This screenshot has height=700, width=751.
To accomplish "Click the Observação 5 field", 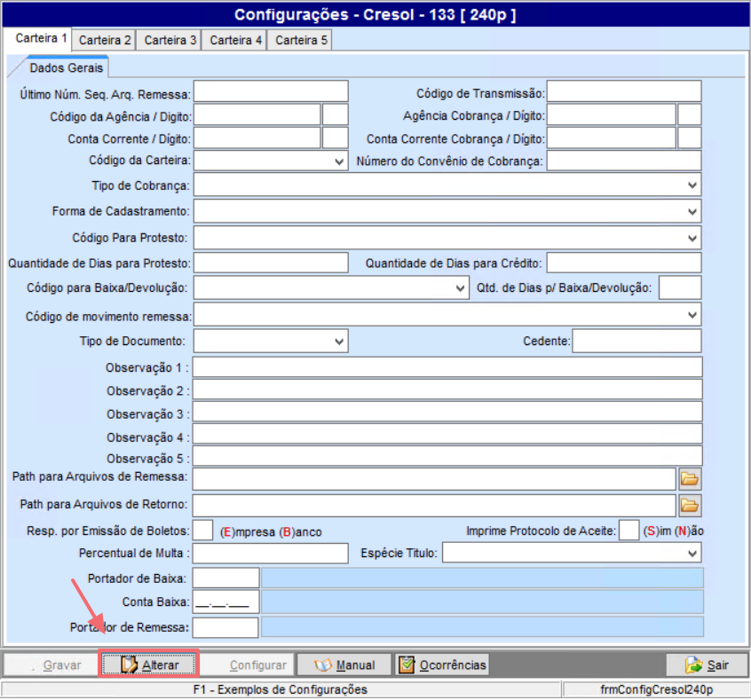I will coord(447,456).
